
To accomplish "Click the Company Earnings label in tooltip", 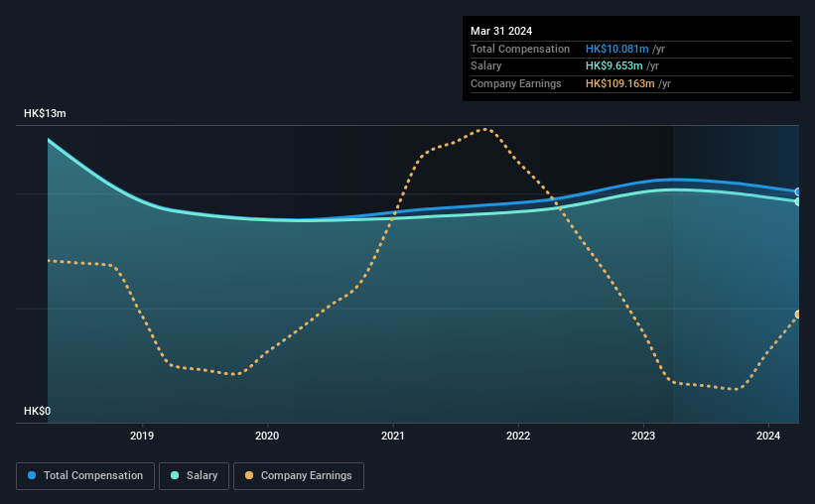I will click(515, 83).
